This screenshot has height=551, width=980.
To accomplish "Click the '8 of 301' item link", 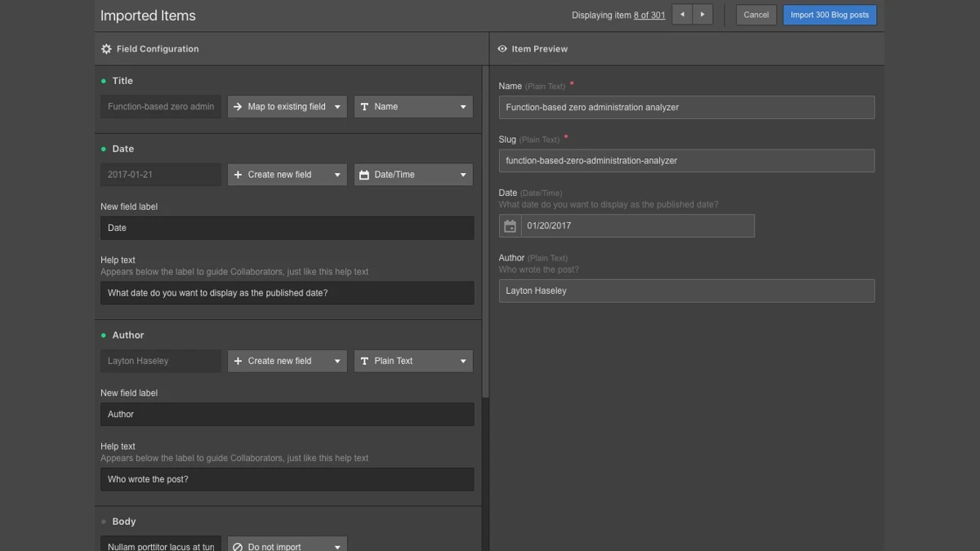I will tap(649, 16).
